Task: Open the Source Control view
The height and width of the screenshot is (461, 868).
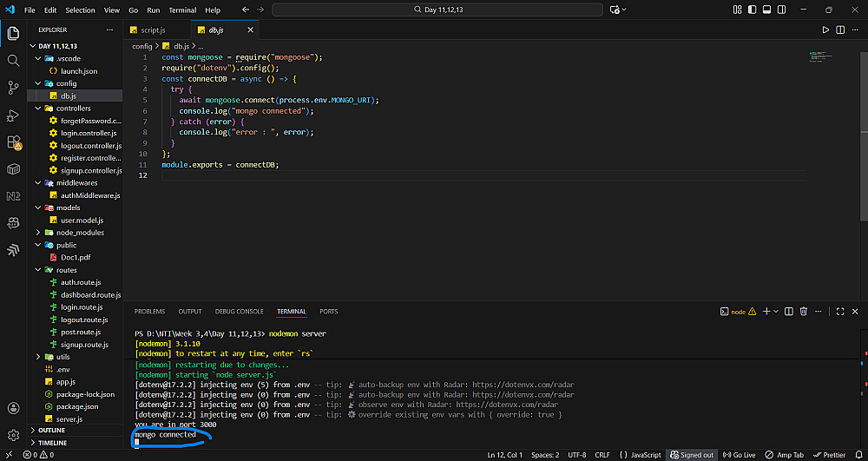Action: [13, 88]
